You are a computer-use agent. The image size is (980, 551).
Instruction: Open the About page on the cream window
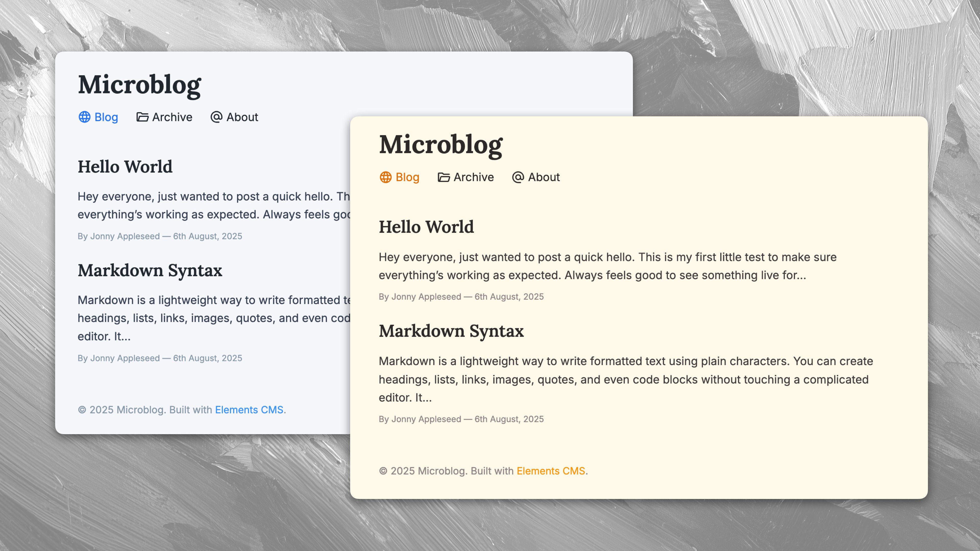click(544, 177)
